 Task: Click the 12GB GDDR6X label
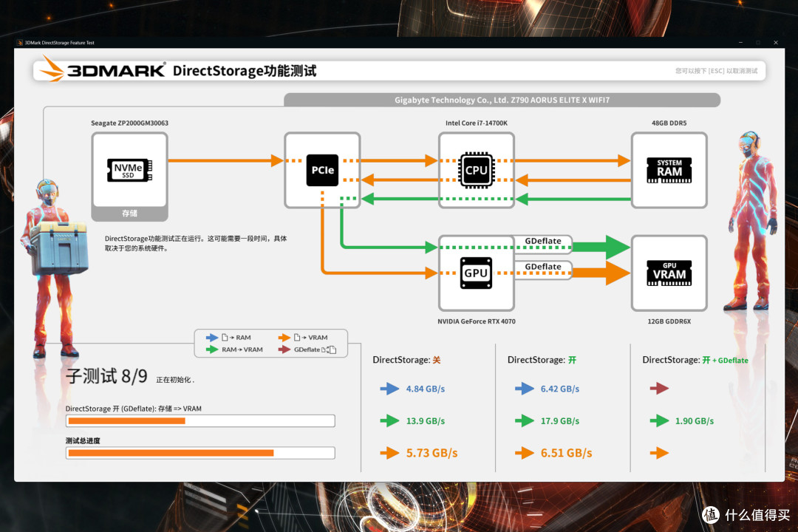(x=669, y=321)
